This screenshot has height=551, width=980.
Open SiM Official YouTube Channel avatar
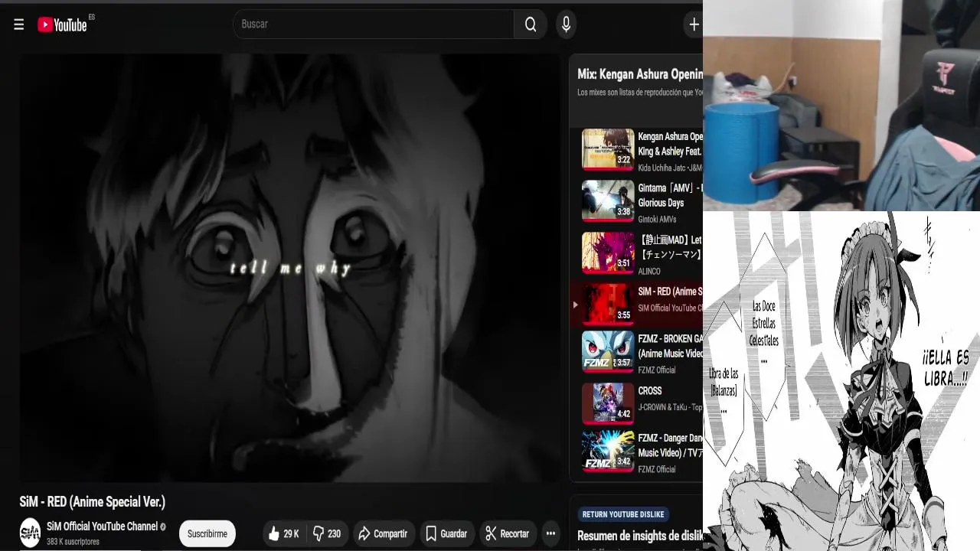(x=30, y=533)
